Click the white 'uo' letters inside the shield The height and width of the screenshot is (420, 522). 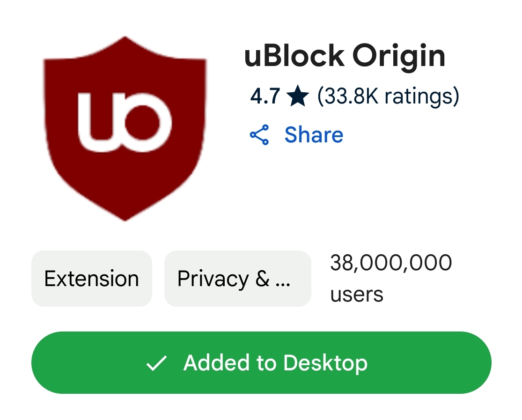pyautogui.click(x=125, y=122)
